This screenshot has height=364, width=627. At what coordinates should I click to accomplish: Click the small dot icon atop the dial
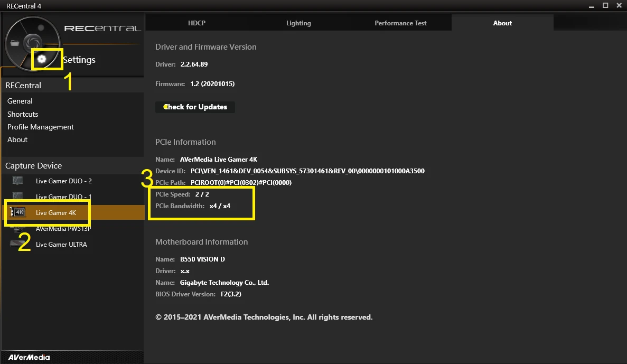click(41, 27)
